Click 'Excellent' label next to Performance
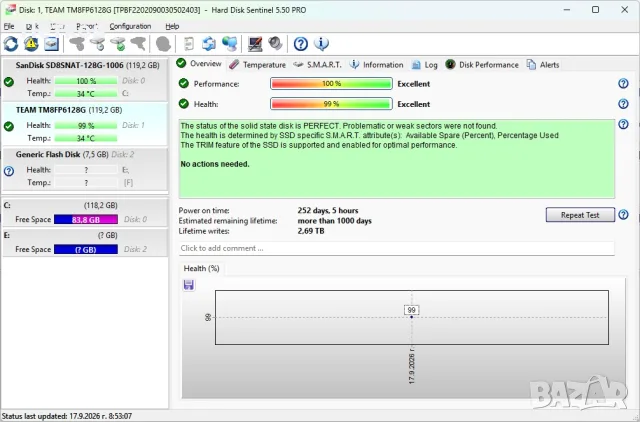Viewport: 640px width, 422px height. [x=413, y=84]
